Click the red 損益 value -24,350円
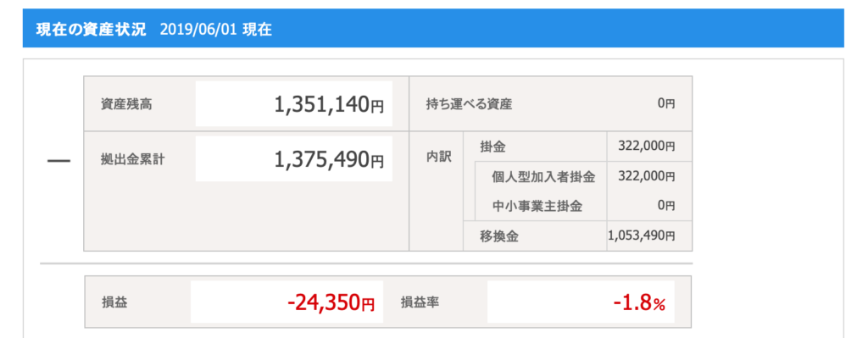868x338 pixels. point(331,302)
